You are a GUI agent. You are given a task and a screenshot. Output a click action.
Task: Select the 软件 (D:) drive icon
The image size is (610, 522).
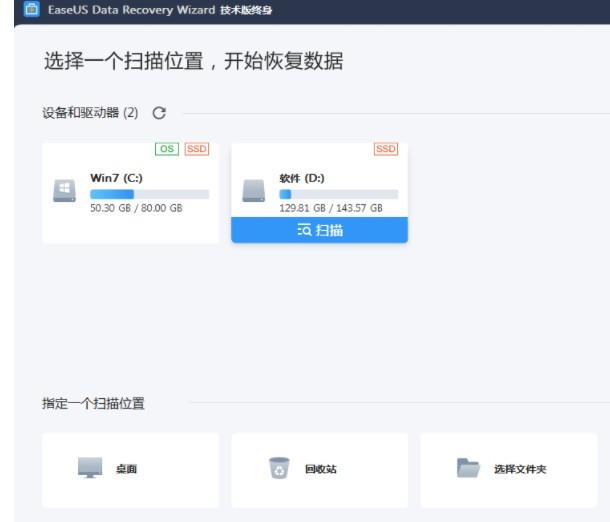click(x=254, y=191)
